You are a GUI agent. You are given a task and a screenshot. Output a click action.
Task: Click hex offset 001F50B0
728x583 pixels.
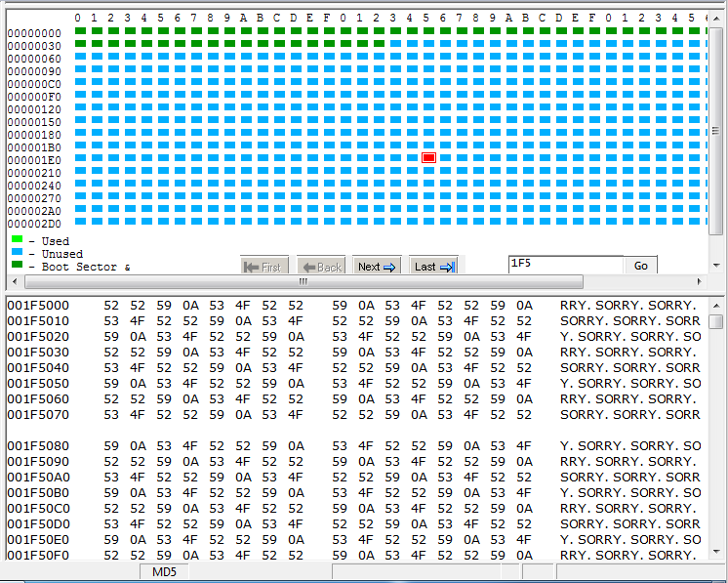pyautogui.click(x=38, y=493)
